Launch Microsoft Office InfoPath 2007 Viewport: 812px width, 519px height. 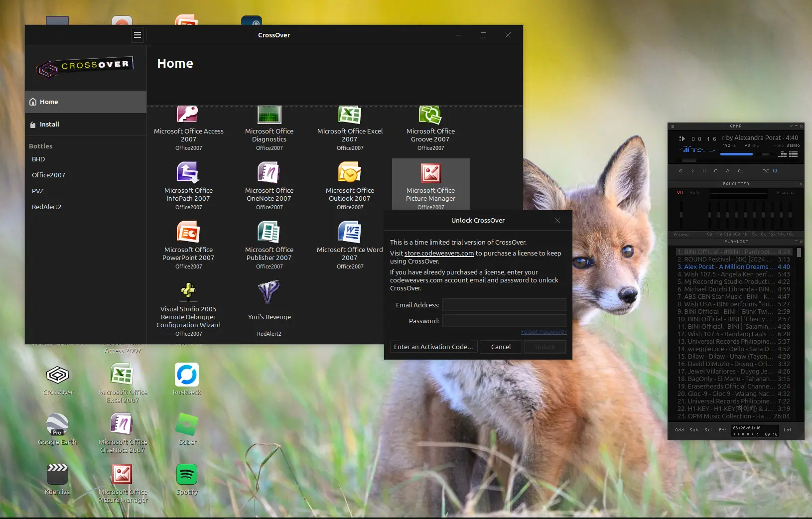point(188,185)
